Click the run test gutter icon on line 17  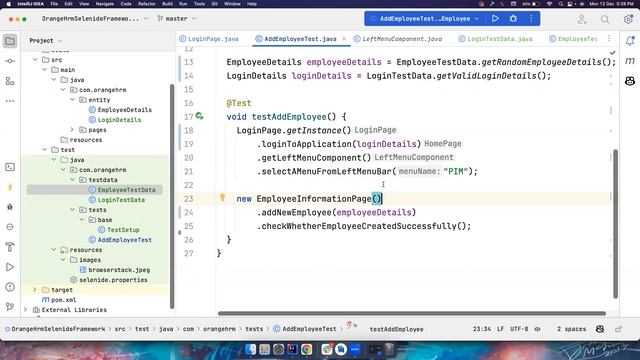pos(199,116)
